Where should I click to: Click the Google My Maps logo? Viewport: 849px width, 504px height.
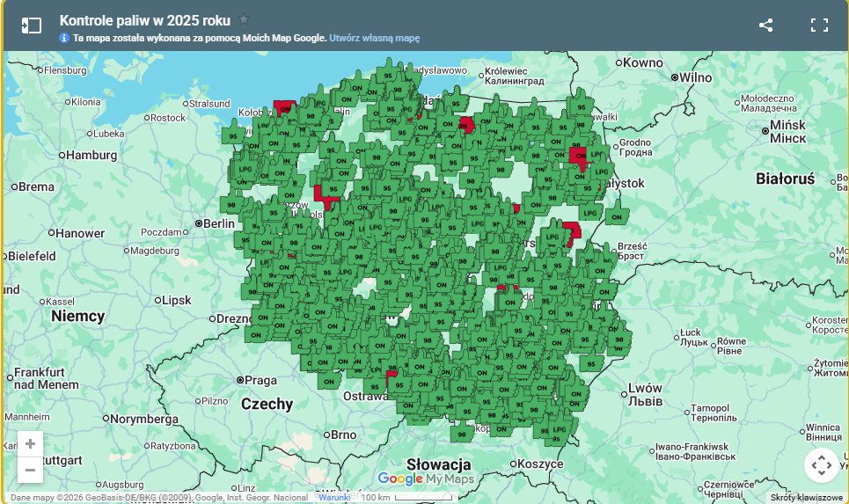tap(426, 479)
